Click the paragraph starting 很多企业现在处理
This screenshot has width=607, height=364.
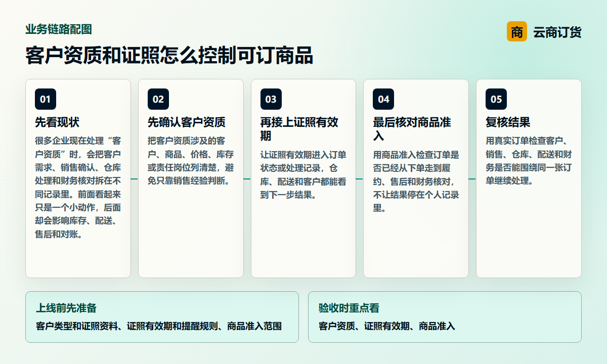pyautogui.click(x=78, y=187)
